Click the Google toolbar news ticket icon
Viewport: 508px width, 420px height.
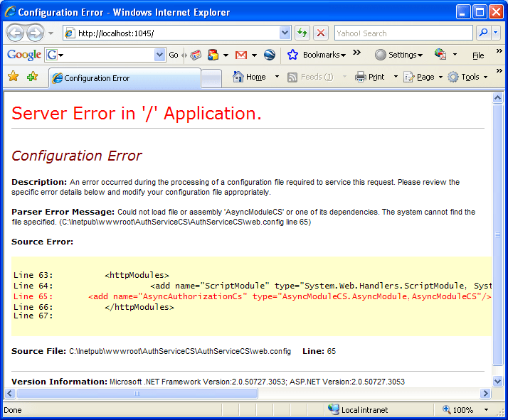(x=196, y=55)
